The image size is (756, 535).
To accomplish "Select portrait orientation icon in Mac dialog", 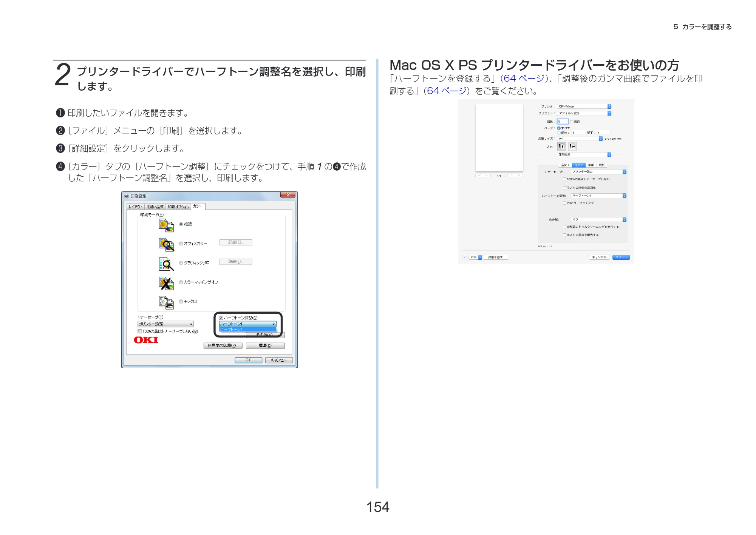I will 562,146.
